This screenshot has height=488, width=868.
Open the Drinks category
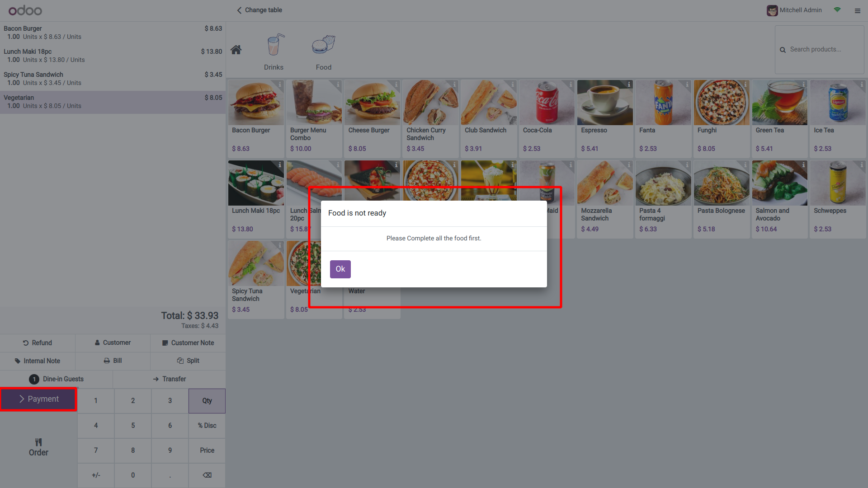pyautogui.click(x=274, y=52)
